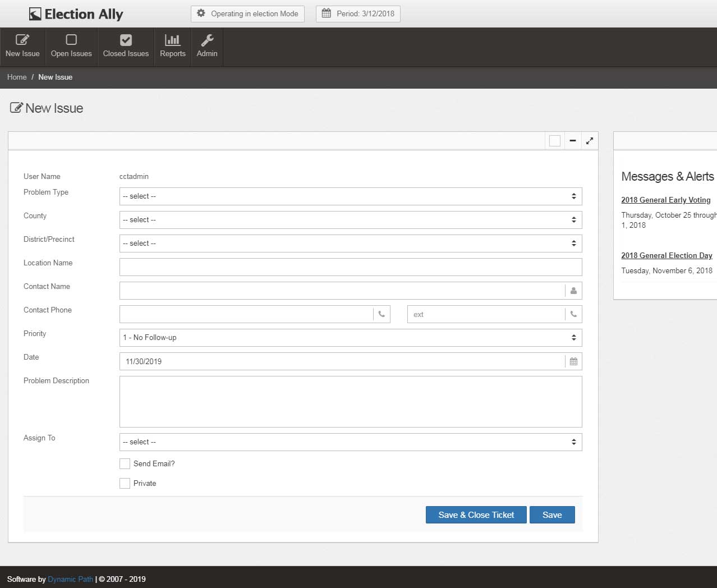717x588 pixels.
Task: Open the Reports menu label
Action: [173, 54]
